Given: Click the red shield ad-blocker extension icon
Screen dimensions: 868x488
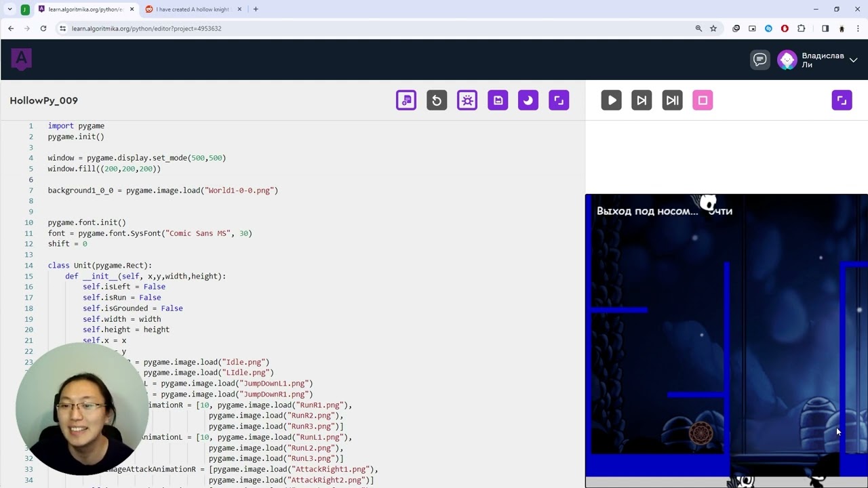Looking at the screenshot, I should [x=785, y=28].
